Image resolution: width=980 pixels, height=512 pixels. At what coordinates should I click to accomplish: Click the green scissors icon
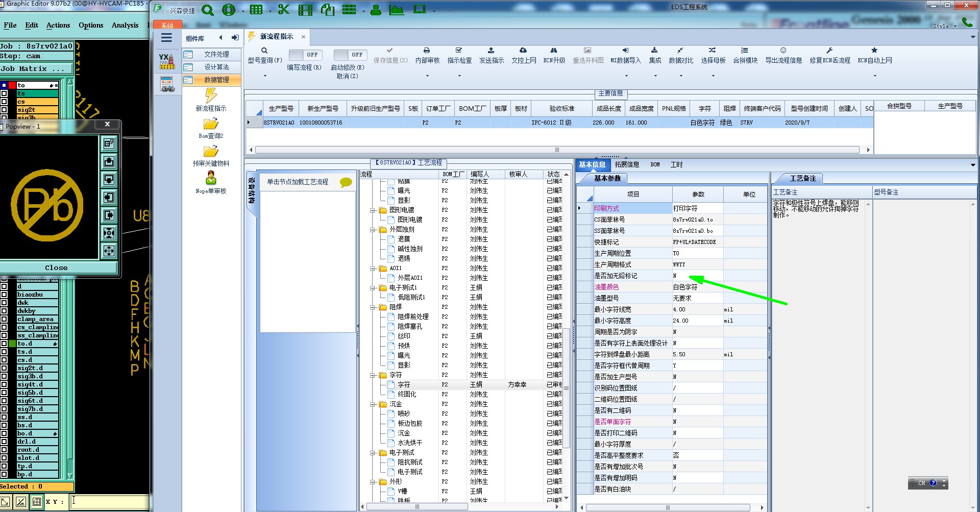[283, 10]
